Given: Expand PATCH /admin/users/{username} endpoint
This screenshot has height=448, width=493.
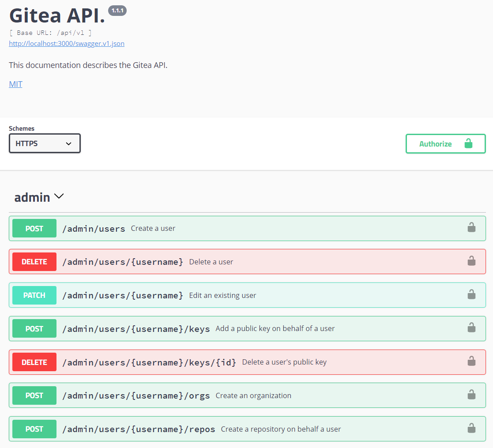Looking at the screenshot, I should click(247, 295).
